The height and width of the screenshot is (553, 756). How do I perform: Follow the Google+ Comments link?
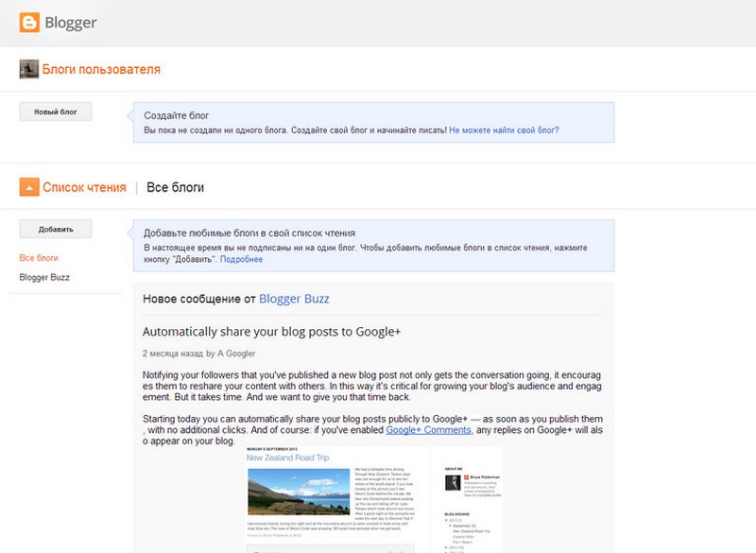coord(427,429)
